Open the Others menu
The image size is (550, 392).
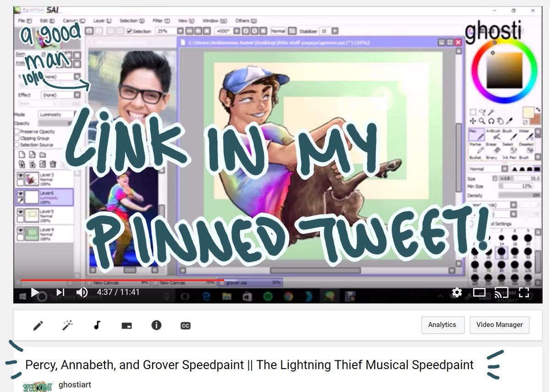246,21
